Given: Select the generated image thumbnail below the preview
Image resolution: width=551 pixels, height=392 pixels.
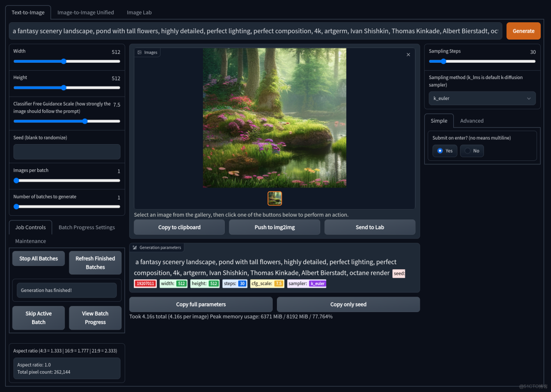Looking at the screenshot, I should [x=275, y=198].
